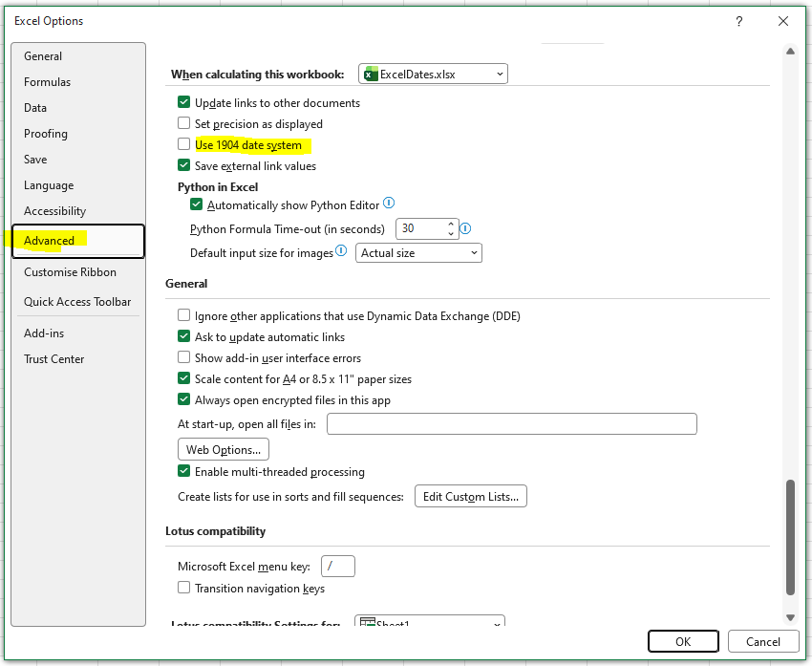Click the Web Options... button
Image resolution: width=812 pixels, height=666 pixels.
coord(224,449)
